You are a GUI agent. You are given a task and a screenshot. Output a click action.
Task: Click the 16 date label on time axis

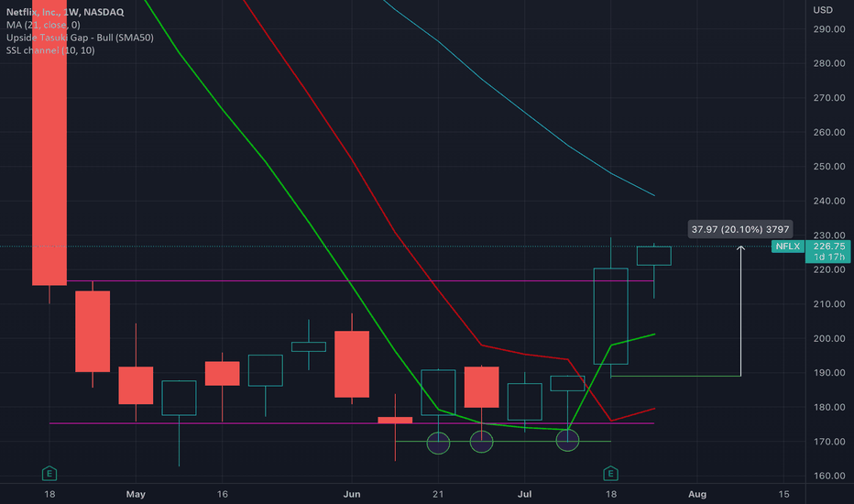click(x=223, y=494)
